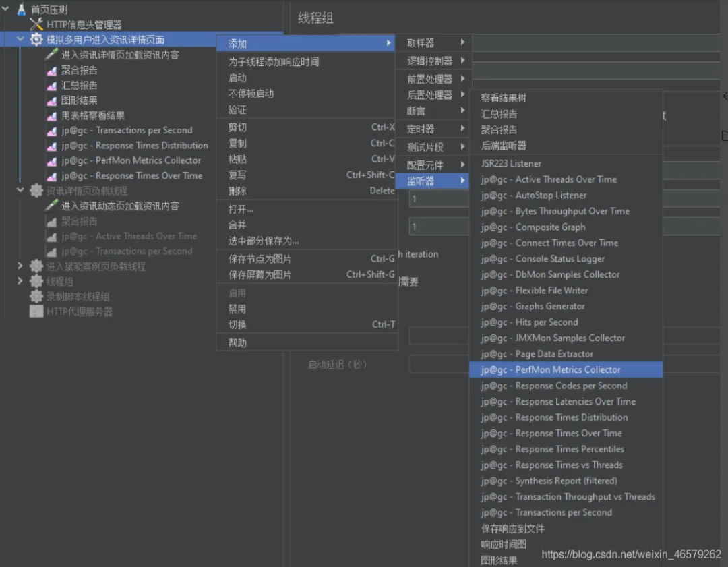Click the pipette icon beside 进入资讯详情页加载资讯内容
The image size is (728, 567).
[51, 55]
